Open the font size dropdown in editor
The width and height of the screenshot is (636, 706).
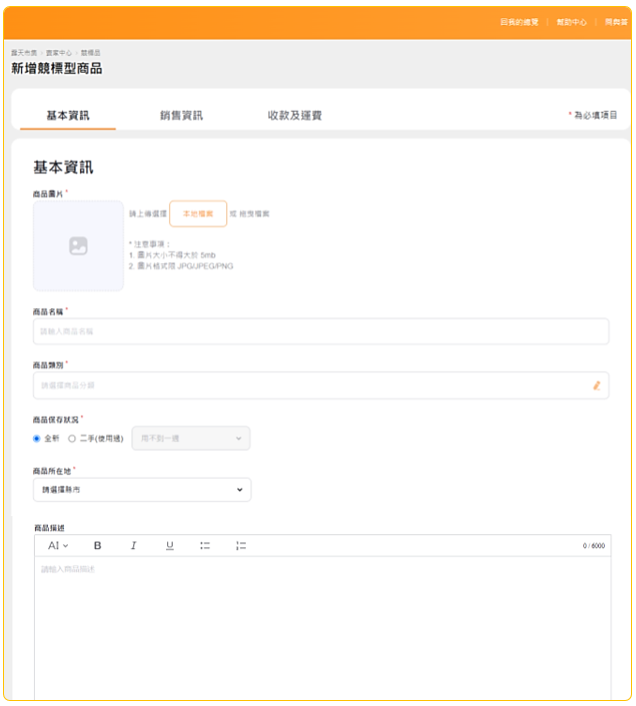(58, 546)
